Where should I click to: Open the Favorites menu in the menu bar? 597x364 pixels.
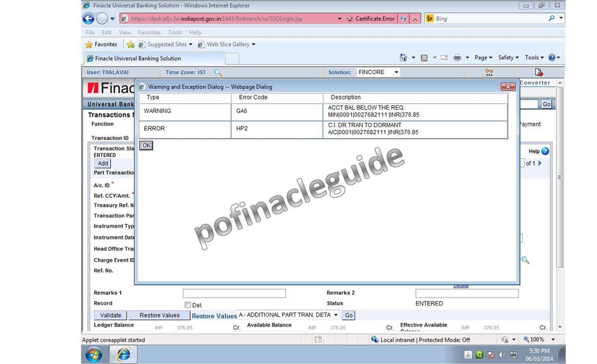coord(149,32)
